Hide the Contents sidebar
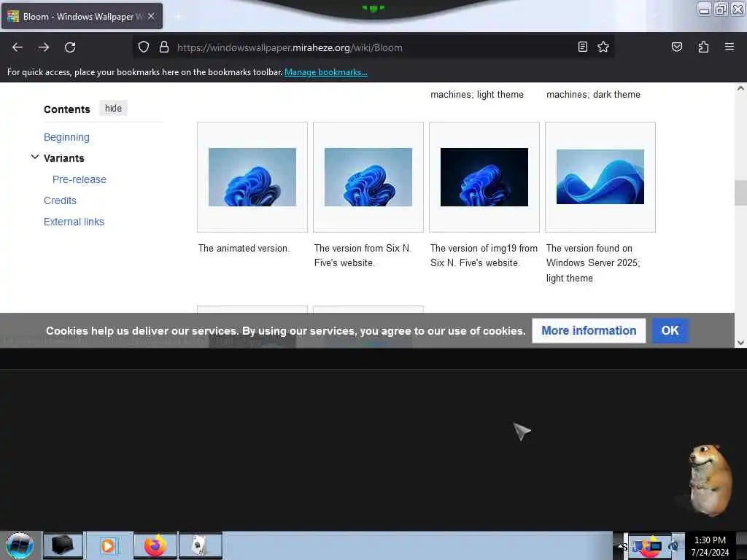This screenshot has height=560, width=747. [113, 109]
